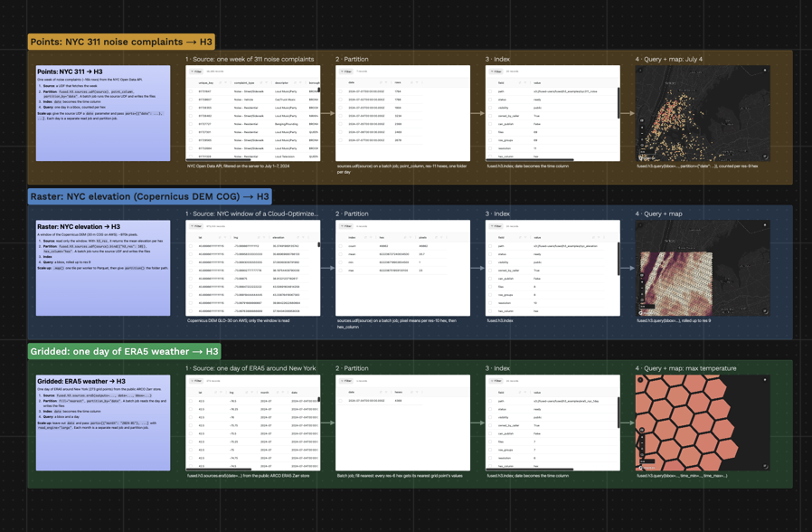Click the July 4 map top-right corner control
Screen dimensions: 812x532
tap(765, 70)
